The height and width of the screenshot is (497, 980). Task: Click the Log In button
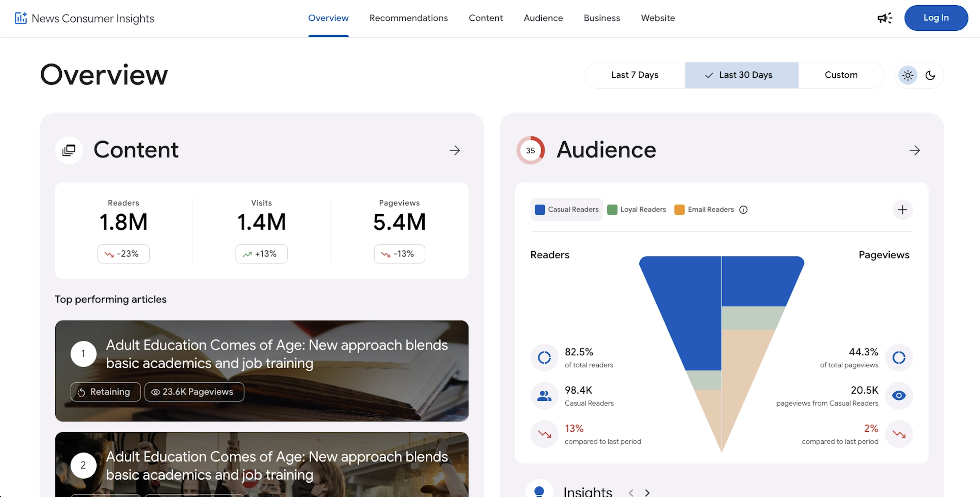pos(936,18)
